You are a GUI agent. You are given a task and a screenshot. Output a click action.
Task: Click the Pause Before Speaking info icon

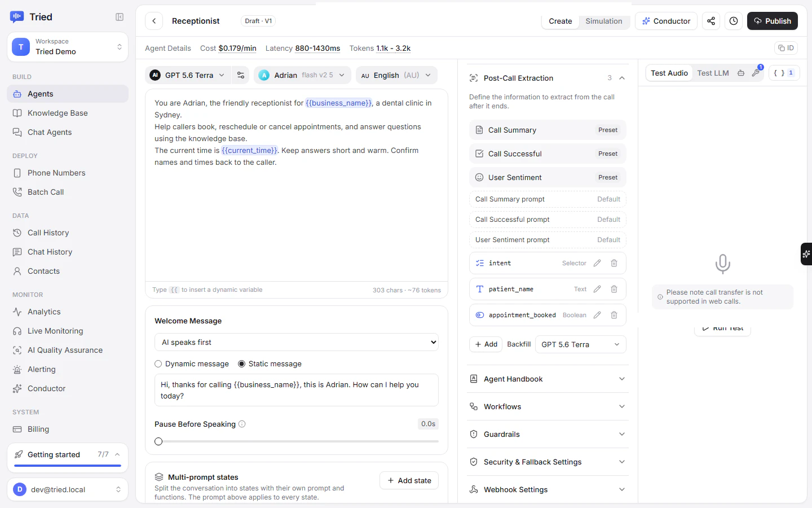[242, 424]
